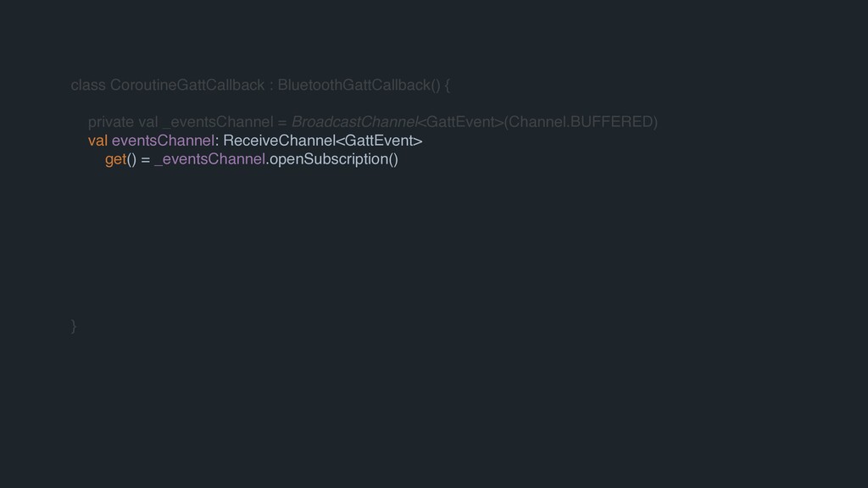Click the purple eventsChannel property name
This screenshot has width=868, height=488.
pyautogui.click(x=163, y=141)
